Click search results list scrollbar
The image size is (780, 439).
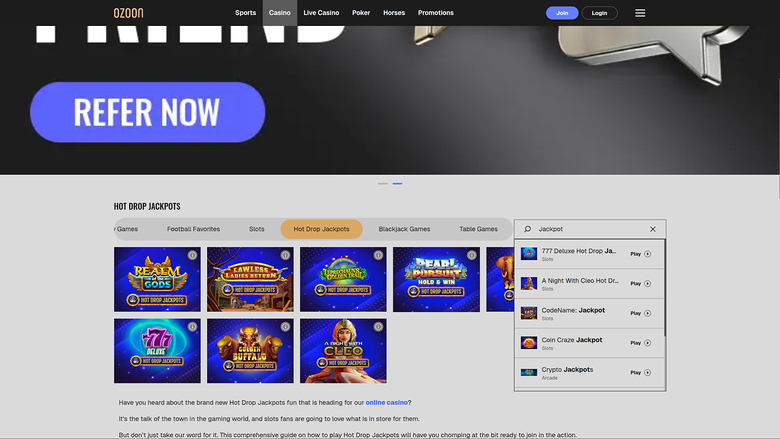click(665, 289)
